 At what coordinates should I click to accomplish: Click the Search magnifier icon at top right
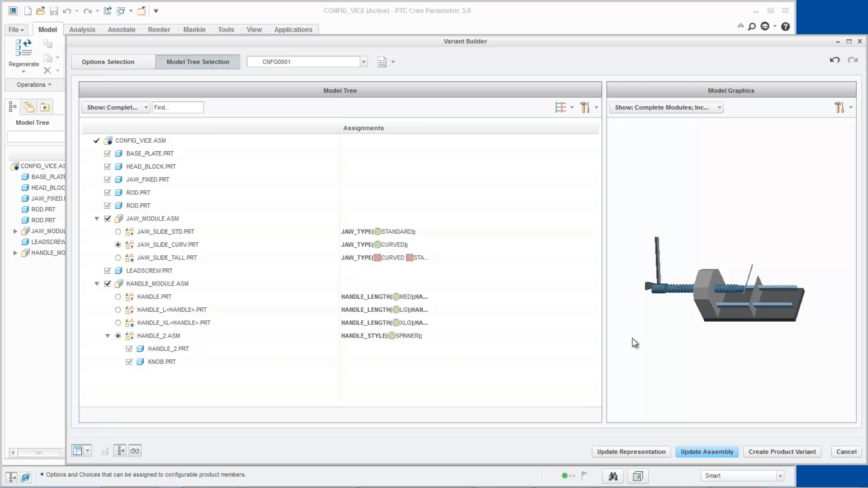[752, 27]
